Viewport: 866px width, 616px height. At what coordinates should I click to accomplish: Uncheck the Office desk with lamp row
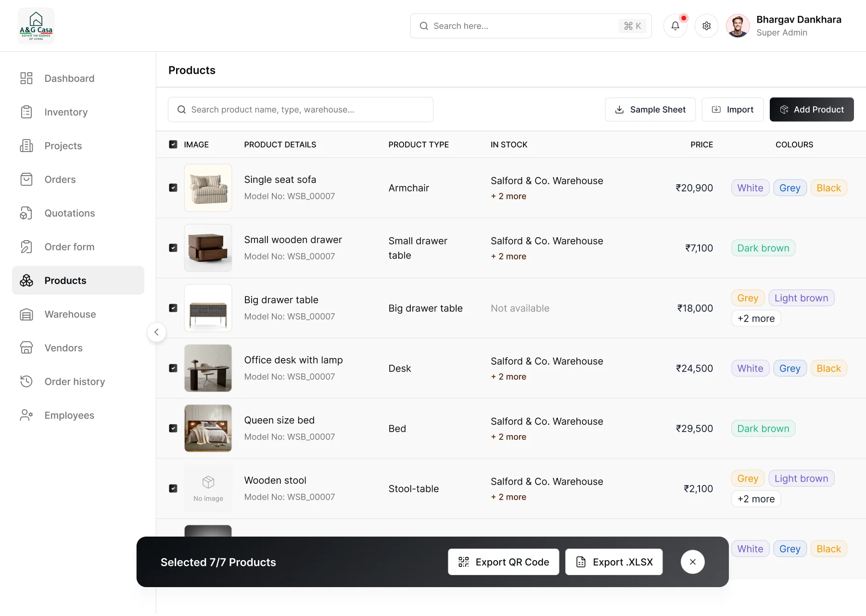tap(173, 368)
